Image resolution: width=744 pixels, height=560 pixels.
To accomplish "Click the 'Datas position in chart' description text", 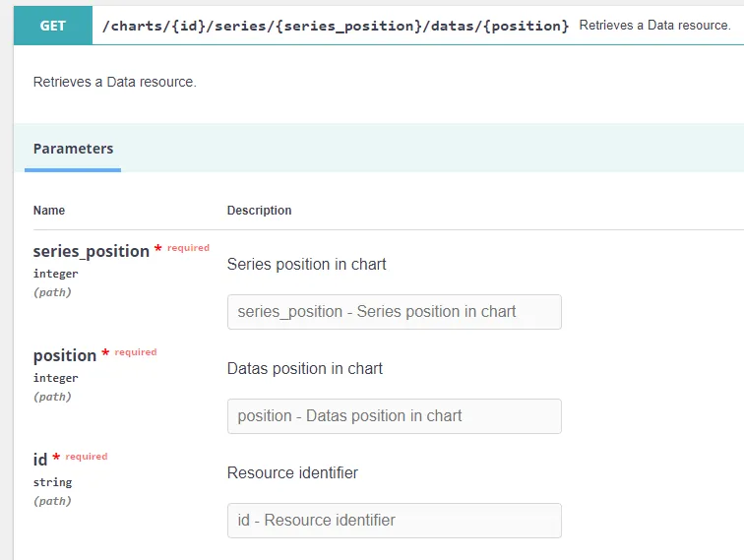I will point(304,369).
